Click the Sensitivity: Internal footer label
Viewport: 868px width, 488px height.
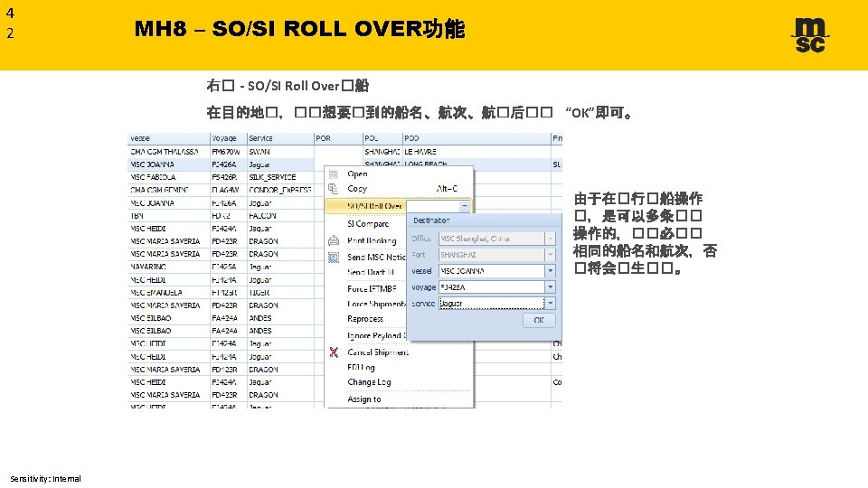click(45, 479)
